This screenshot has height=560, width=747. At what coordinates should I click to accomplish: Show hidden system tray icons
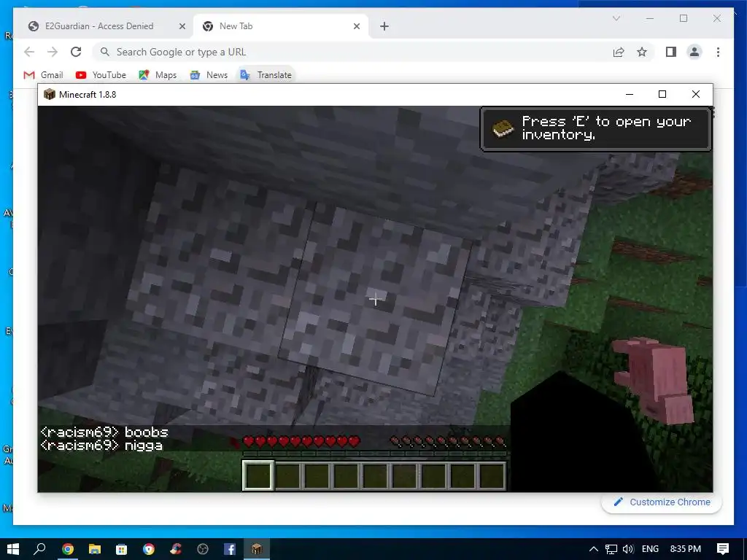(594, 549)
